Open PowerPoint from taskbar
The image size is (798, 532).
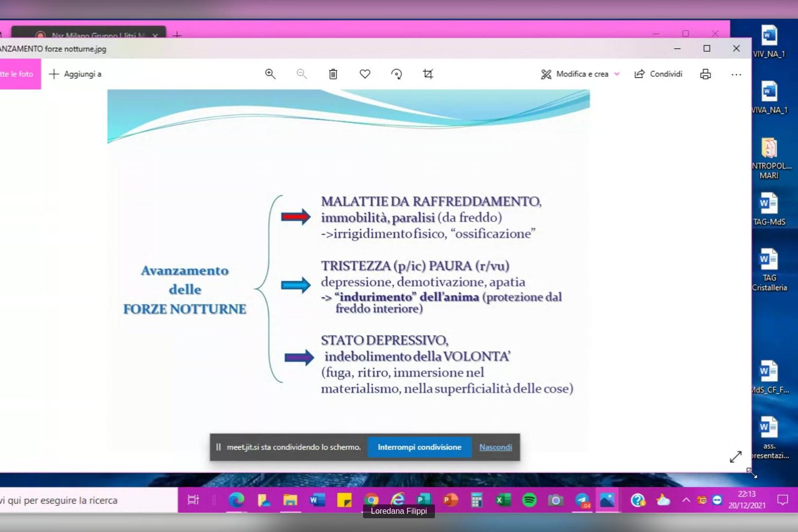450,500
